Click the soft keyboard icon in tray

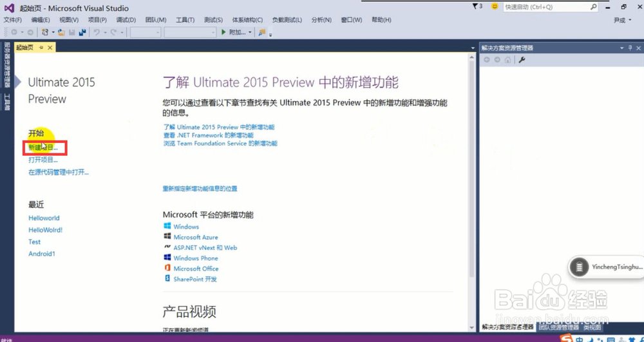[611, 339]
